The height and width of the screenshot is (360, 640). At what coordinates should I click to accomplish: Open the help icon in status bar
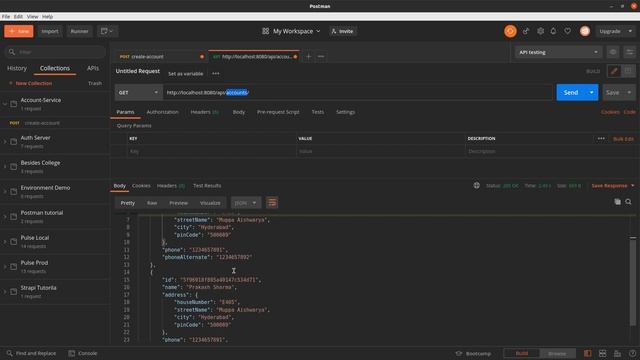(632, 353)
